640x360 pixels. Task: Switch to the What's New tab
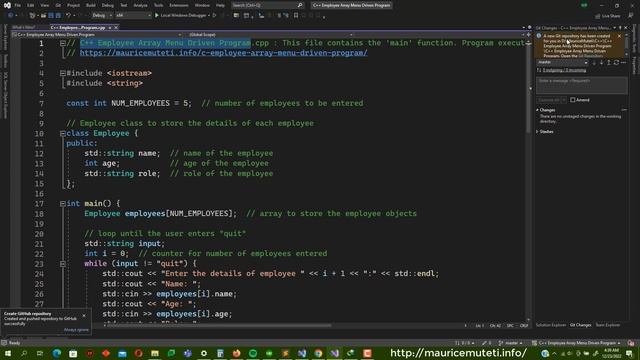tap(24, 27)
